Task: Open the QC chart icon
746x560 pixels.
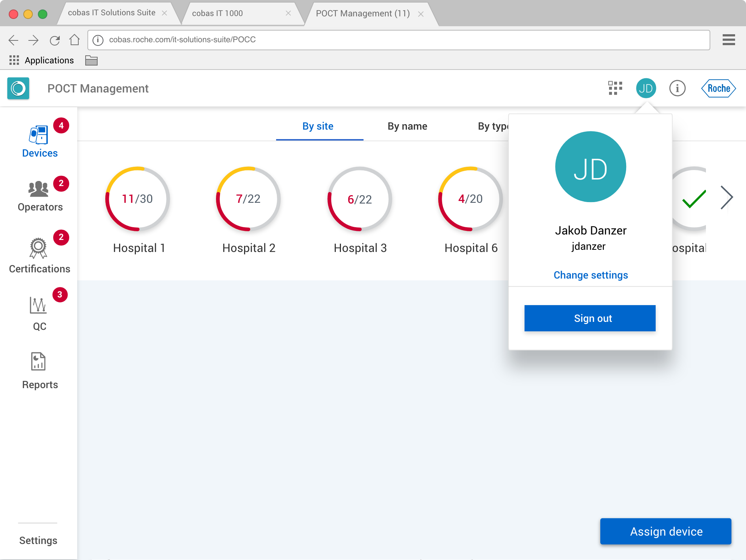Action: (38, 305)
